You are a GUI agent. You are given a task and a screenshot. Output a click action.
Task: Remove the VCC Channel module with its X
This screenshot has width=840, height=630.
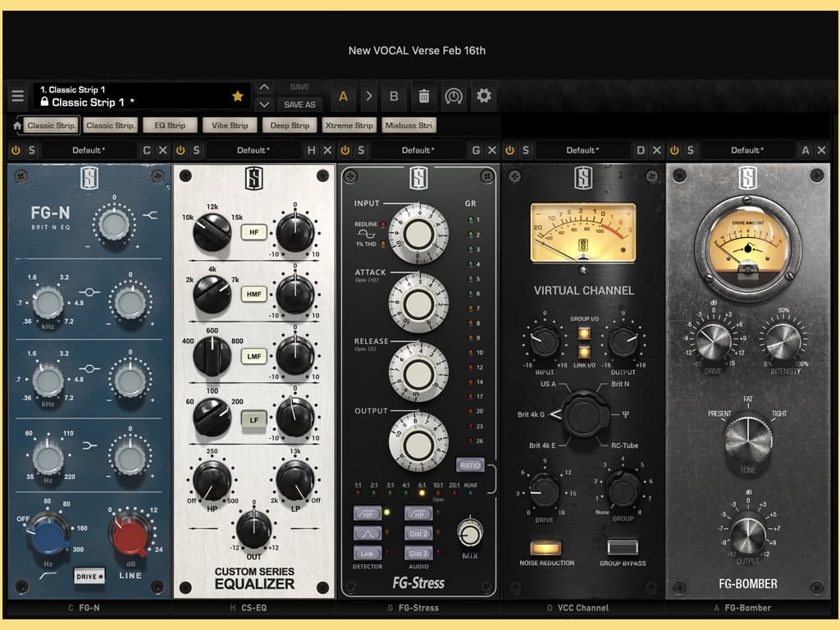(657, 151)
